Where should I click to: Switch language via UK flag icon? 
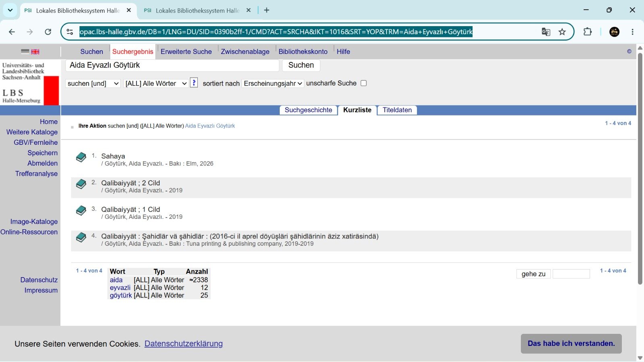(x=35, y=51)
